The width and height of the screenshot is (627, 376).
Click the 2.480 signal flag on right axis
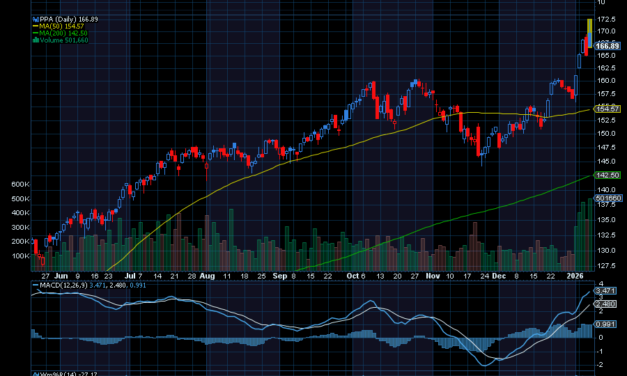(605, 304)
